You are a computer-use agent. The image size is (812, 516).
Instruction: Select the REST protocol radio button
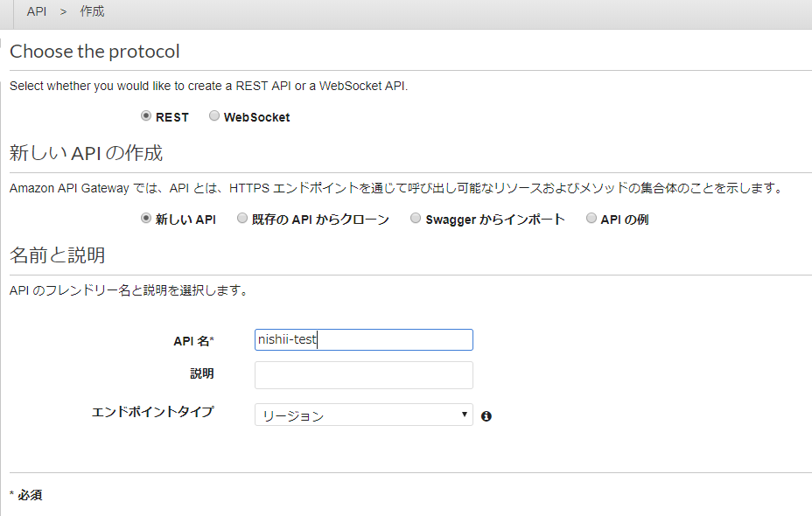pos(146,116)
